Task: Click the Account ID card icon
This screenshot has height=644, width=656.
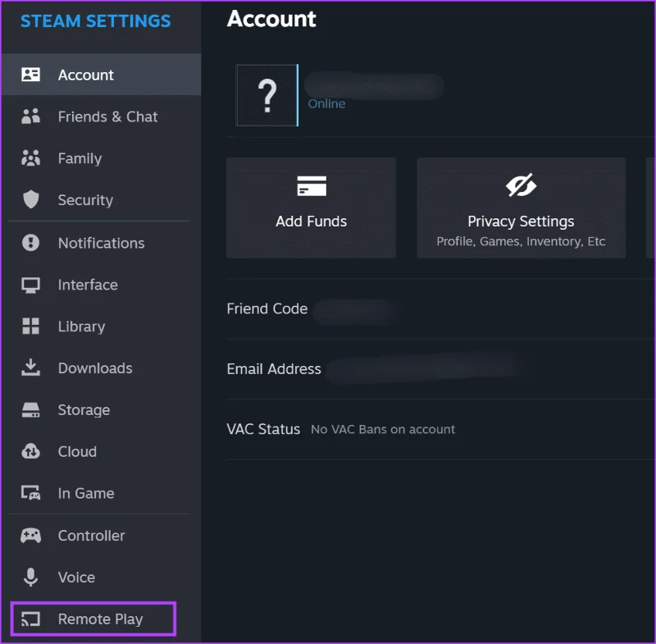Action: point(30,75)
